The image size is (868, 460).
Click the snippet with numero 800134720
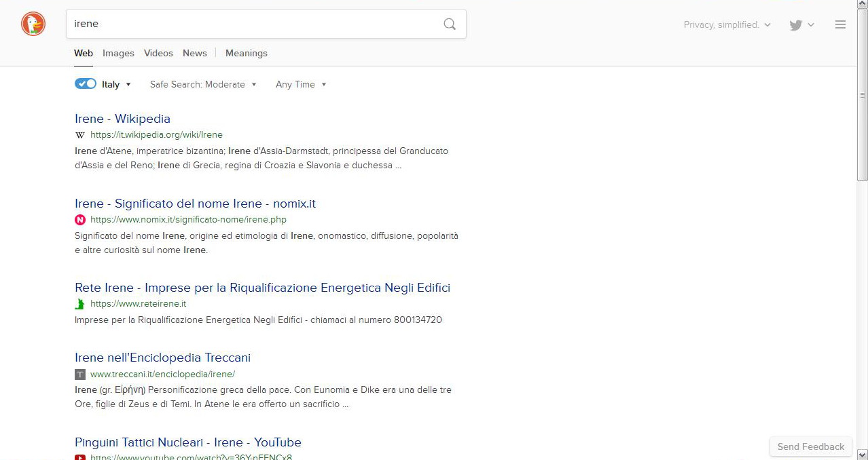coord(258,320)
